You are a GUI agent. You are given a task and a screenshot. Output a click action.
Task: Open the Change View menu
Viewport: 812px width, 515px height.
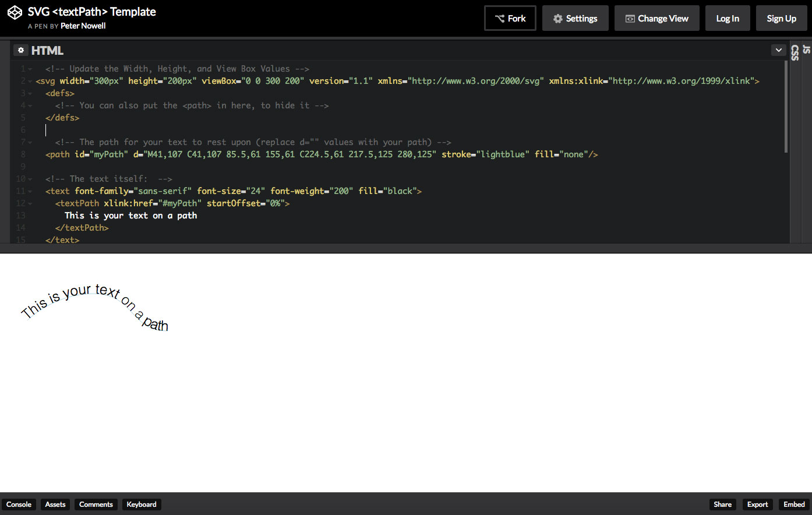(656, 19)
